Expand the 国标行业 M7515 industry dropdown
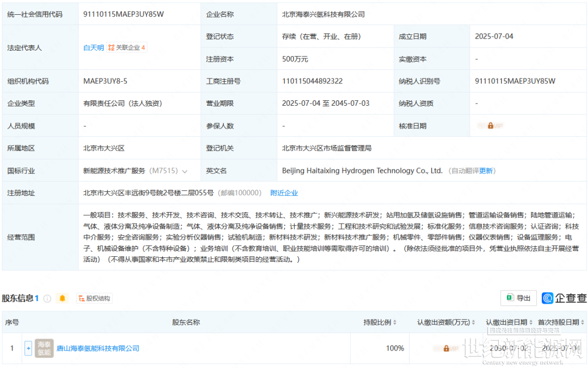 185,171
